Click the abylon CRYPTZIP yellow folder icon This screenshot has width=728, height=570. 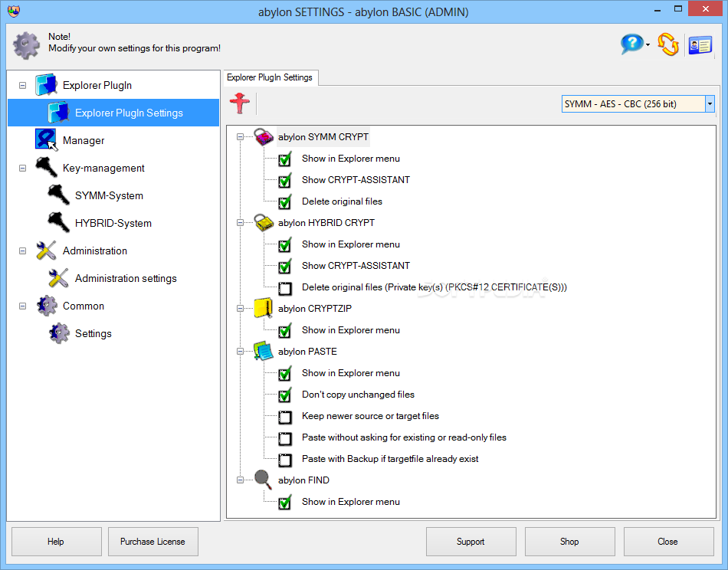(x=263, y=308)
